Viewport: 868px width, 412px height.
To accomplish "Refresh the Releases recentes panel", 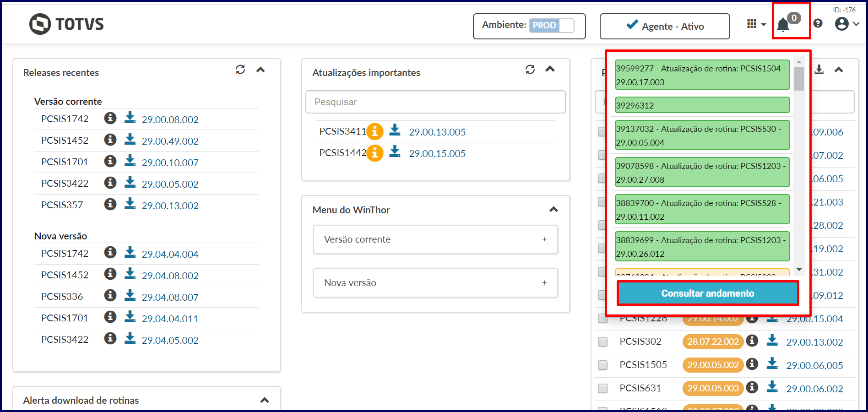I will tap(240, 69).
